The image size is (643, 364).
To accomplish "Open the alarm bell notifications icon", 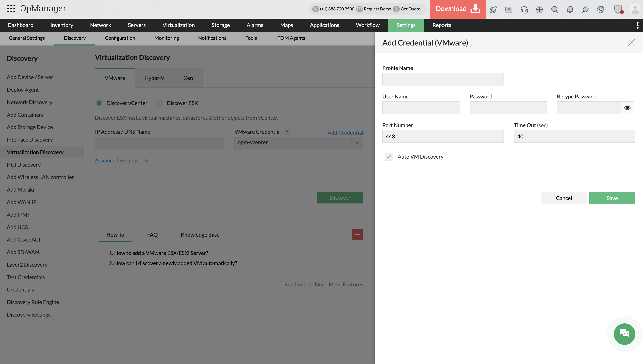I will click(570, 10).
